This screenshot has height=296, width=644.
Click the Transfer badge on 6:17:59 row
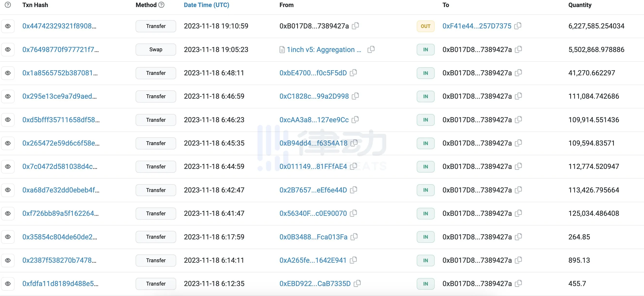[156, 237]
